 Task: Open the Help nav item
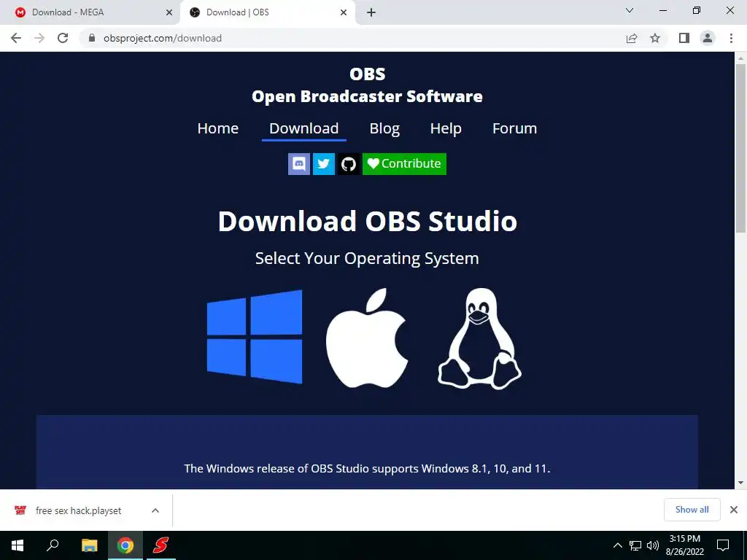[446, 128]
